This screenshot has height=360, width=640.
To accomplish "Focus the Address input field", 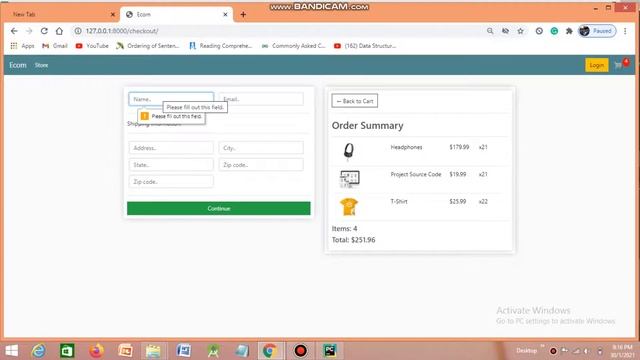I will coord(171,148).
